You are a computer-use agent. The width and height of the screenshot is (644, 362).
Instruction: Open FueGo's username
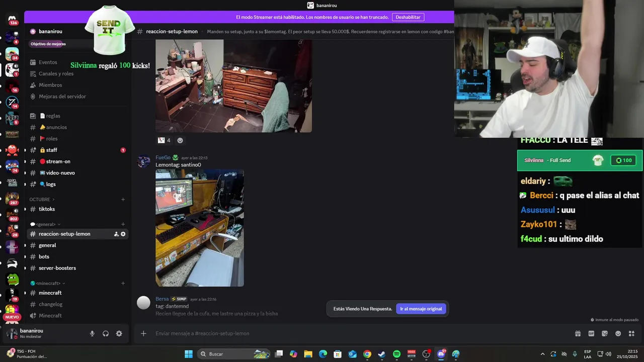163,157
